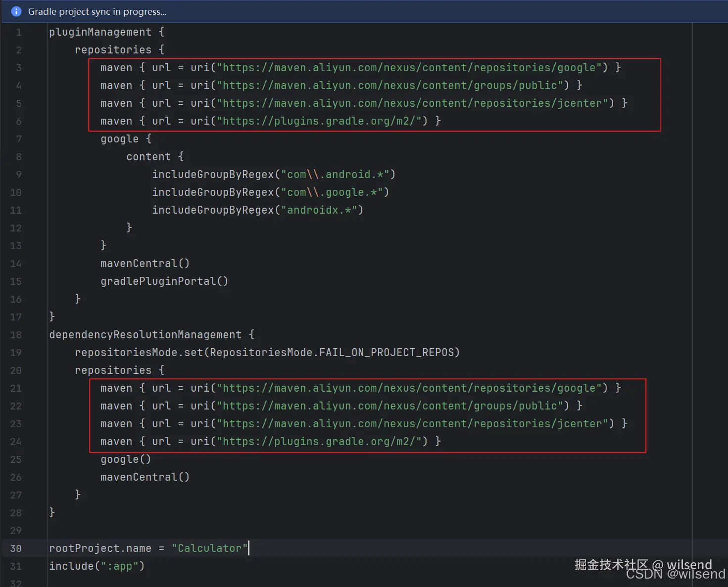Viewport: 728px width, 587px height.
Task: Click line number 13 in the gutter
Action: click(x=16, y=246)
